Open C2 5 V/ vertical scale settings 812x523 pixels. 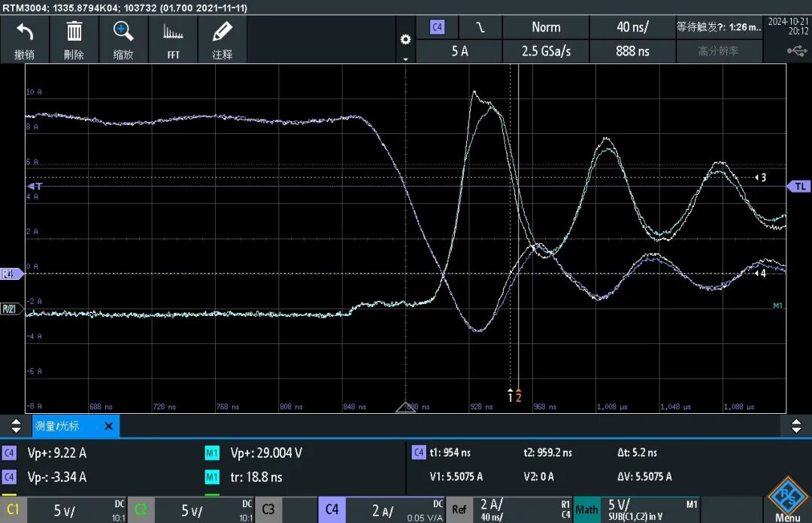click(x=204, y=510)
